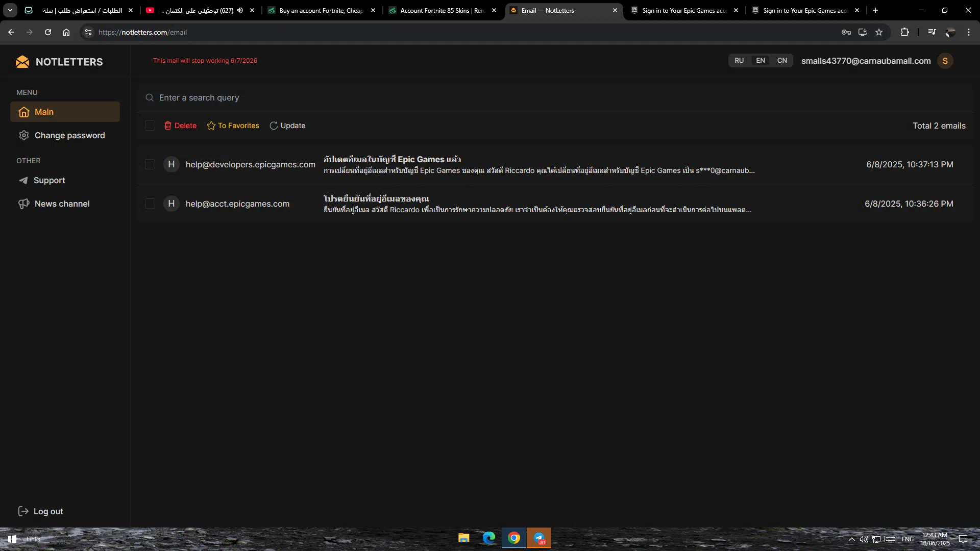Open email from help@acct.epicgames.com

[555, 204]
